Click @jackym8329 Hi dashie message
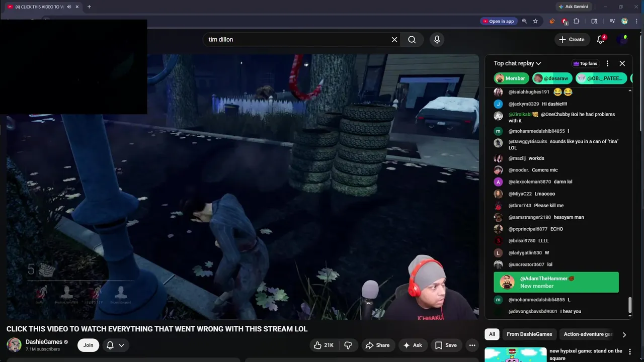Image resolution: width=644 pixels, height=362 pixels. tap(537, 104)
